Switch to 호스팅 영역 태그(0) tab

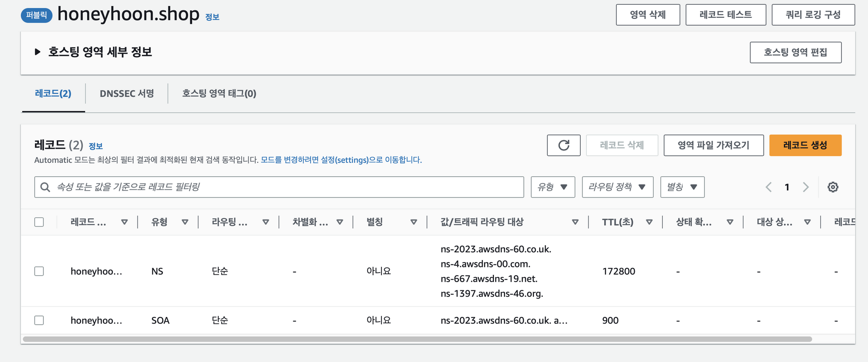point(219,94)
